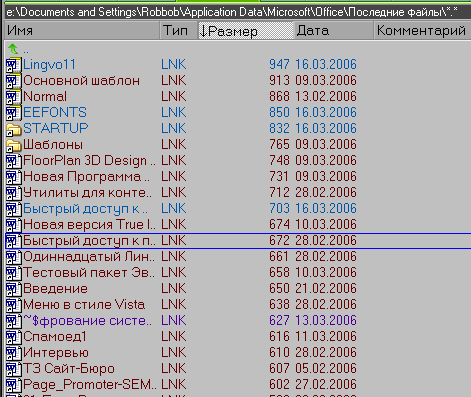
Task: Select the ТЗ Сайт-Бюро file name
Action: click(x=69, y=369)
